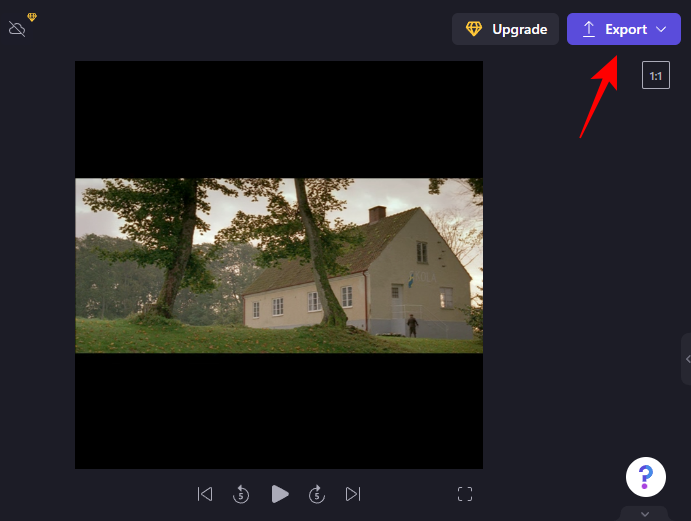Viewport: 691px width, 521px height.
Task: Click the cloud sync disabled icon
Action: pyautogui.click(x=17, y=30)
